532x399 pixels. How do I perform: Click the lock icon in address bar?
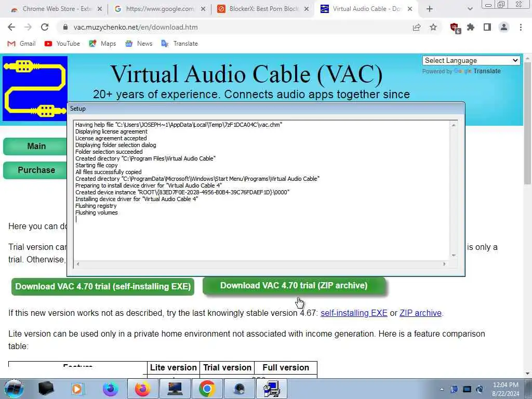point(65,27)
